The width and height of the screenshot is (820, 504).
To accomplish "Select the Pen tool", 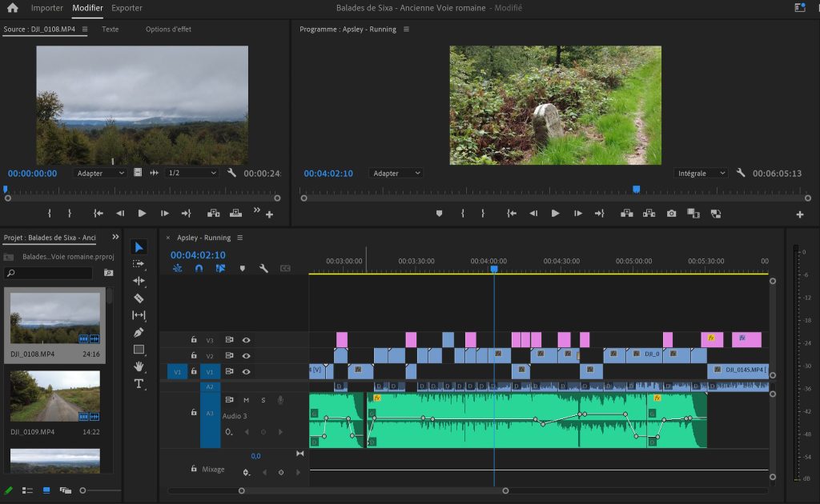I will click(x=139, y=332).
